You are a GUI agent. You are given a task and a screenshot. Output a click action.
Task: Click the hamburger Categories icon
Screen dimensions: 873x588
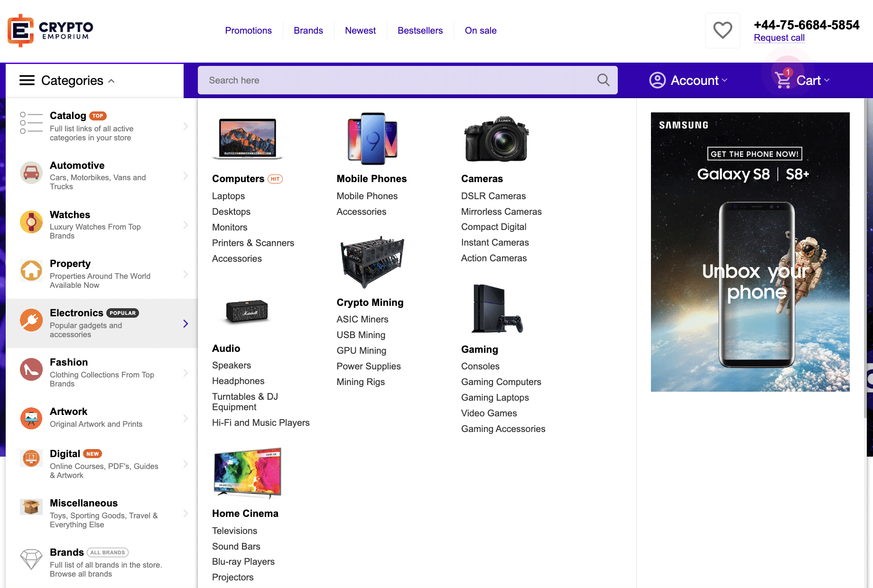27,81
